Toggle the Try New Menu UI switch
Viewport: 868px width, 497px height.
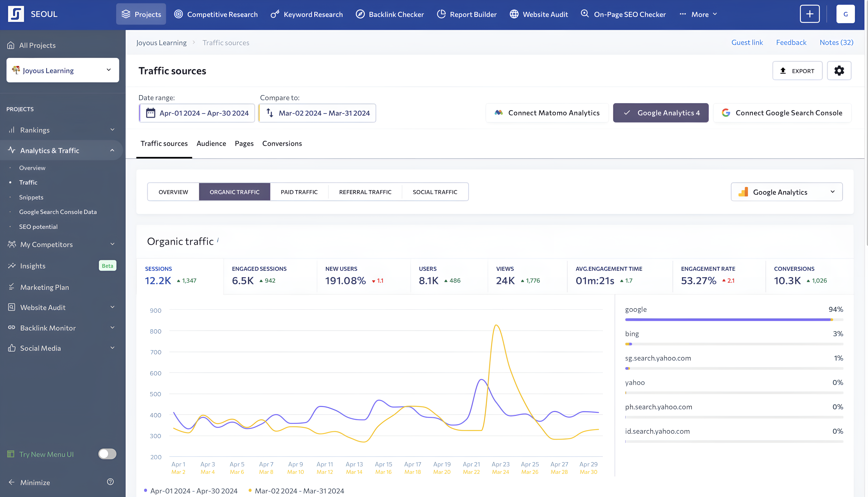[107, 454]
